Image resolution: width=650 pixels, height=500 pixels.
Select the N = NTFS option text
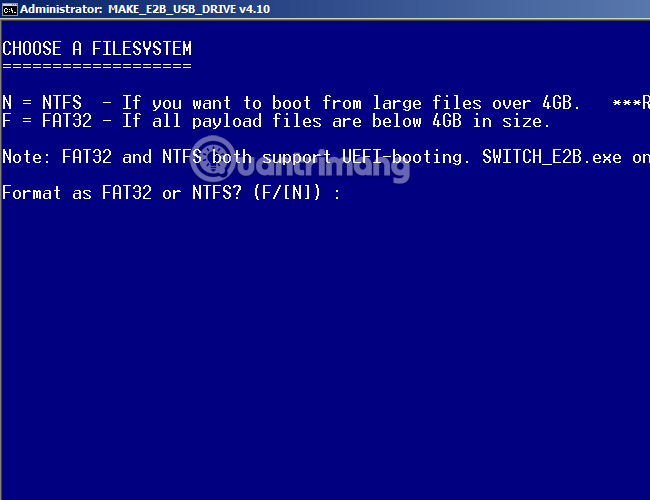[42, 102]
